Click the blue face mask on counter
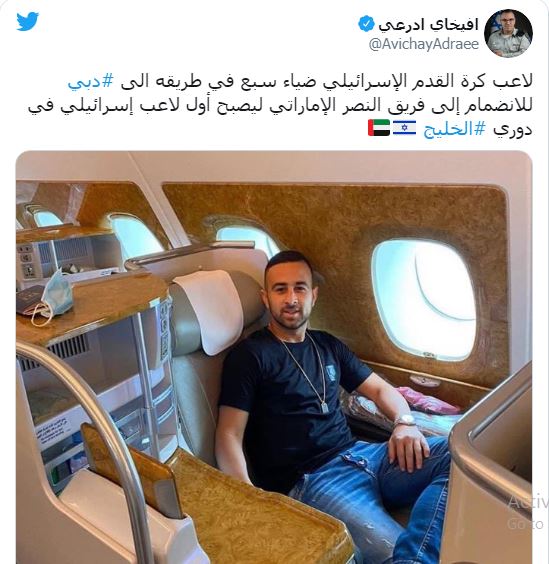549x564 pixels. pyautogui.click(x=53, y=297)
